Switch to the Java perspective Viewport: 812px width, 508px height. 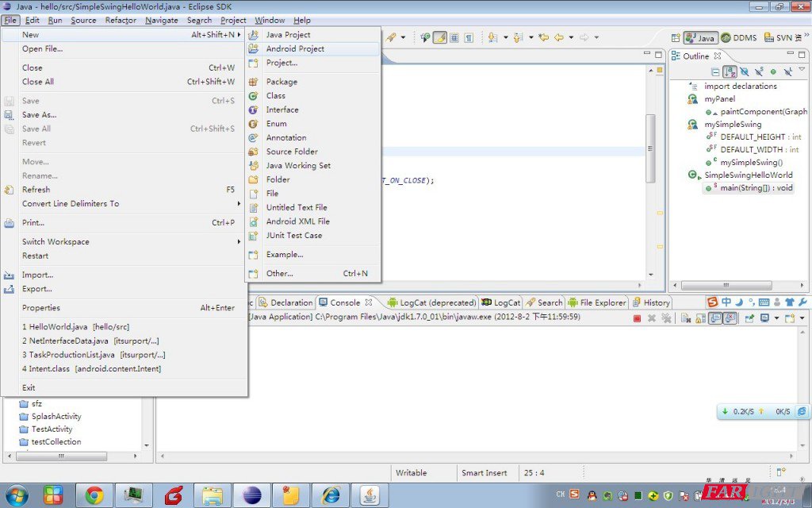click(701, 38)
